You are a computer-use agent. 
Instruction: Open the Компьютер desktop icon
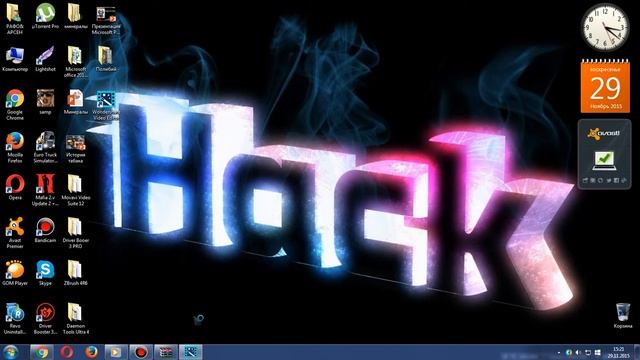(15, 60)
